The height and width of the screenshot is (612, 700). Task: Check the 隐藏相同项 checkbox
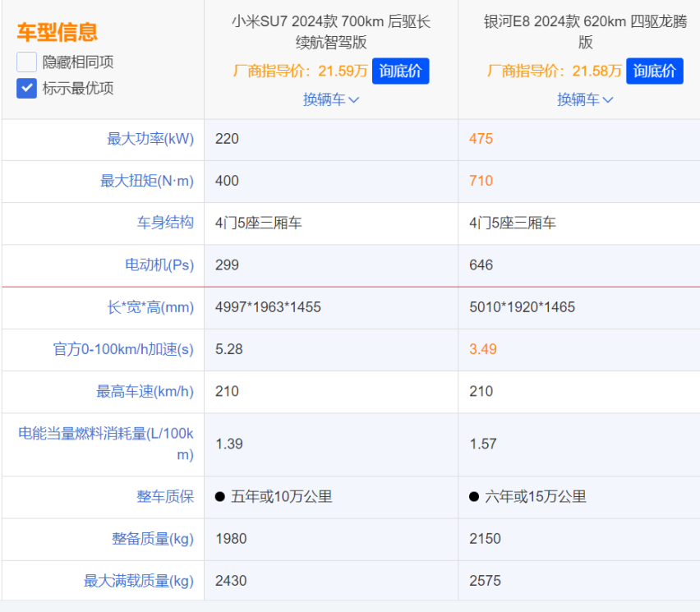point(26,62)
